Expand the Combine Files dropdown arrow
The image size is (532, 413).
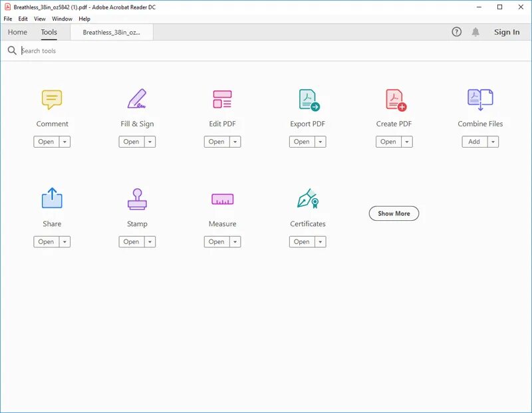pyautogui.click(x=493, y=142)
